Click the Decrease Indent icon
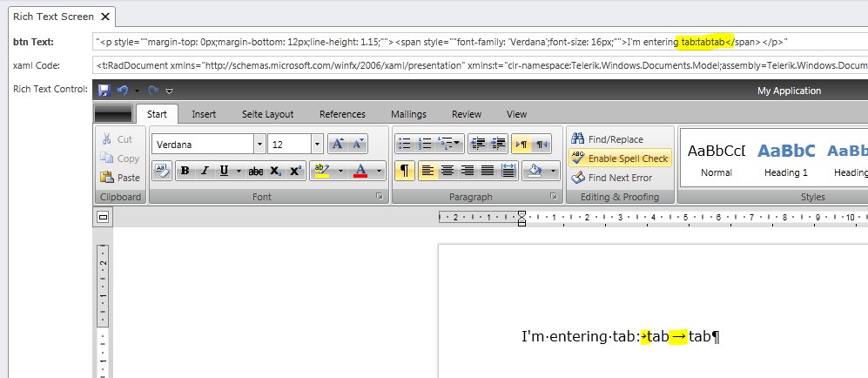 pyautogui.click(x=477, y=145)
